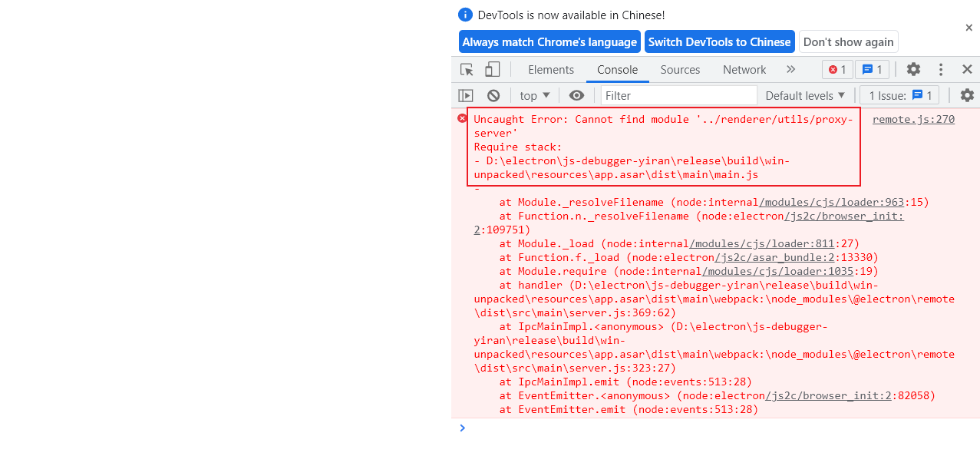The image size is (980, 456).
Task: Open the console settings gear
Action: (x=966, y=95)
